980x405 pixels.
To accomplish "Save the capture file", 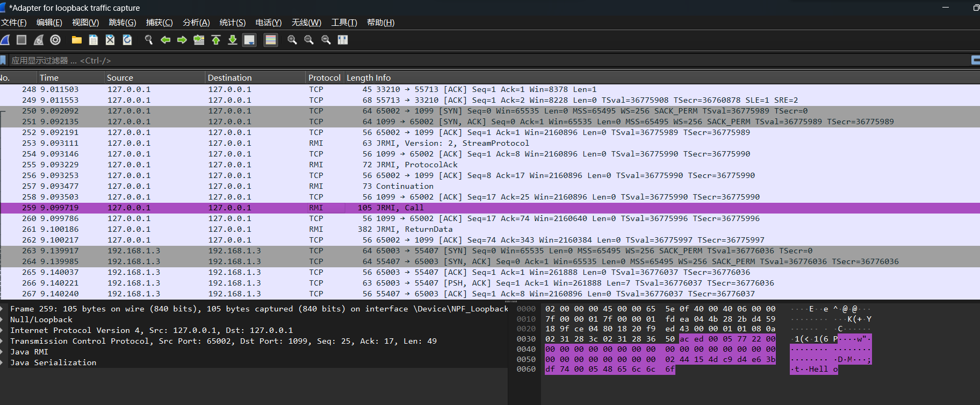I will coord(93,40).
